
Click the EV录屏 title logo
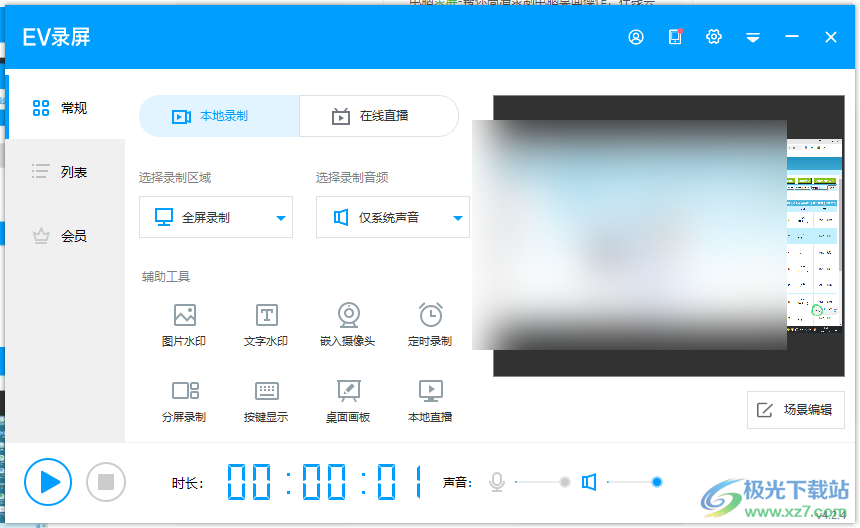[x=56, y=37]
